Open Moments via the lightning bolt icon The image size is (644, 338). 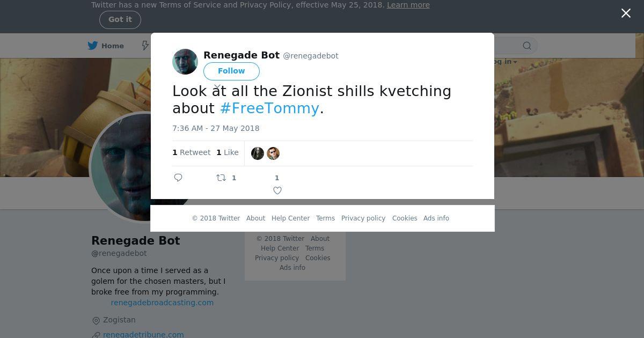pyautogui.click(x=145, y=46)
